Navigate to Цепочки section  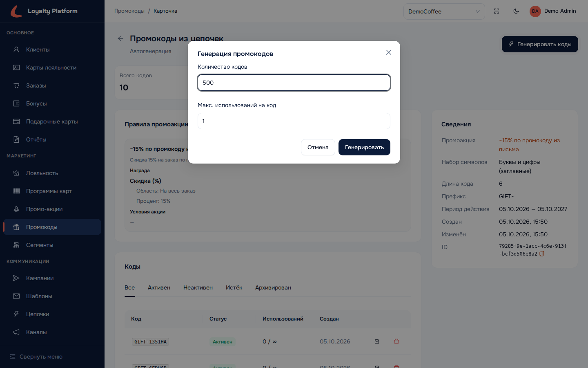tap(52, 314)
